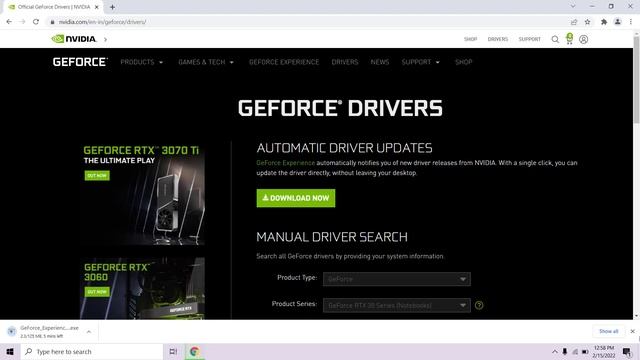Image resolution: width=640 pixels, height=360 pixels.
Task: Close the downloads bar
Action: [632, 331]
